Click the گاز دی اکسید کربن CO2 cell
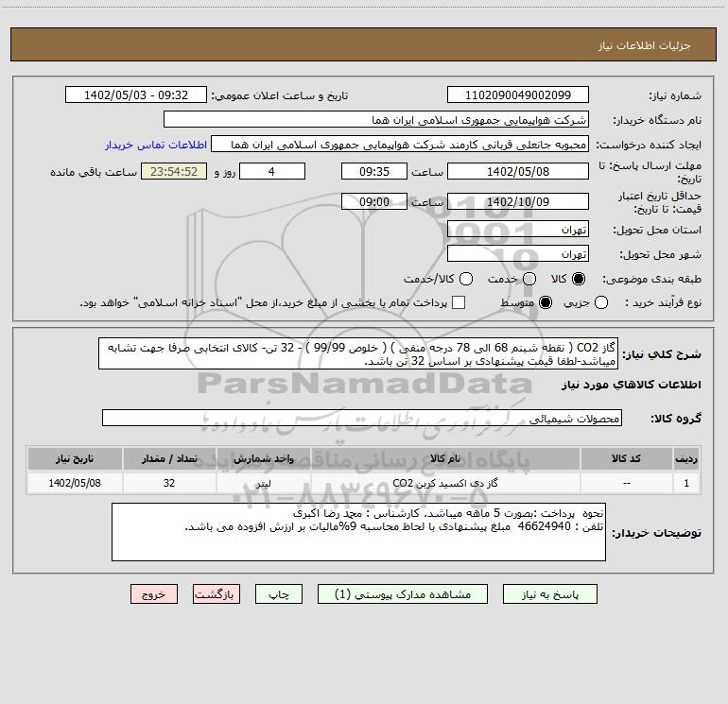 click(x=445, y=483)
